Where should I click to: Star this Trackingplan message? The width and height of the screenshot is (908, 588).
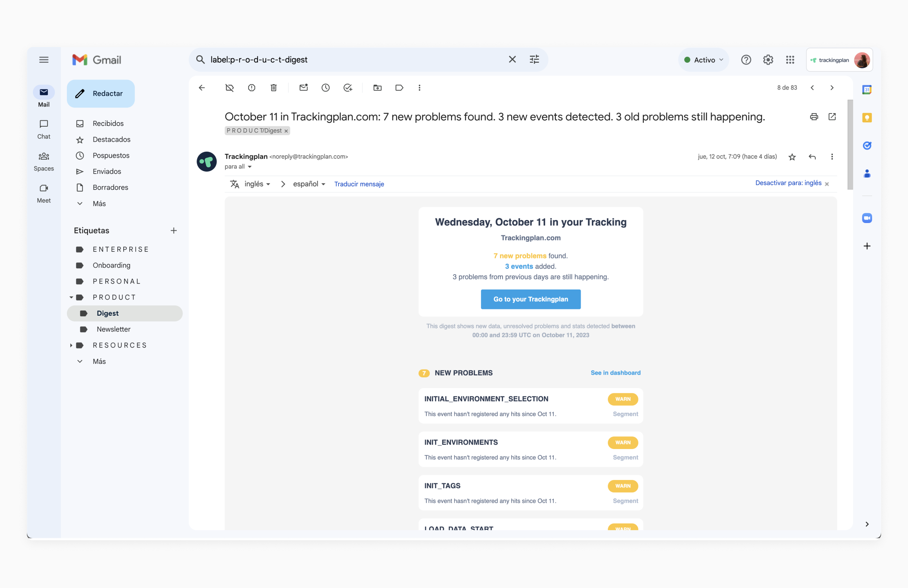(792, 157)
